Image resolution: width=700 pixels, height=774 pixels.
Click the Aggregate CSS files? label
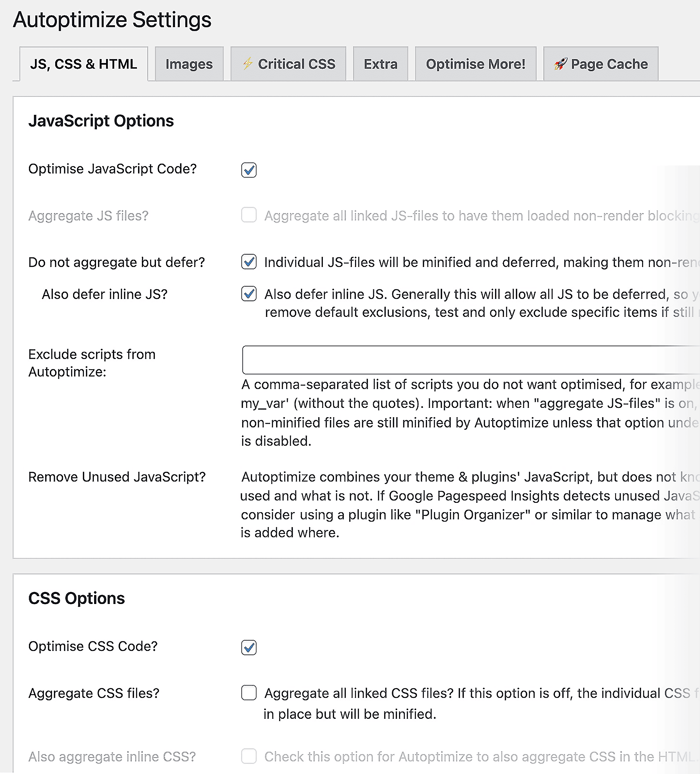[94, 693]
